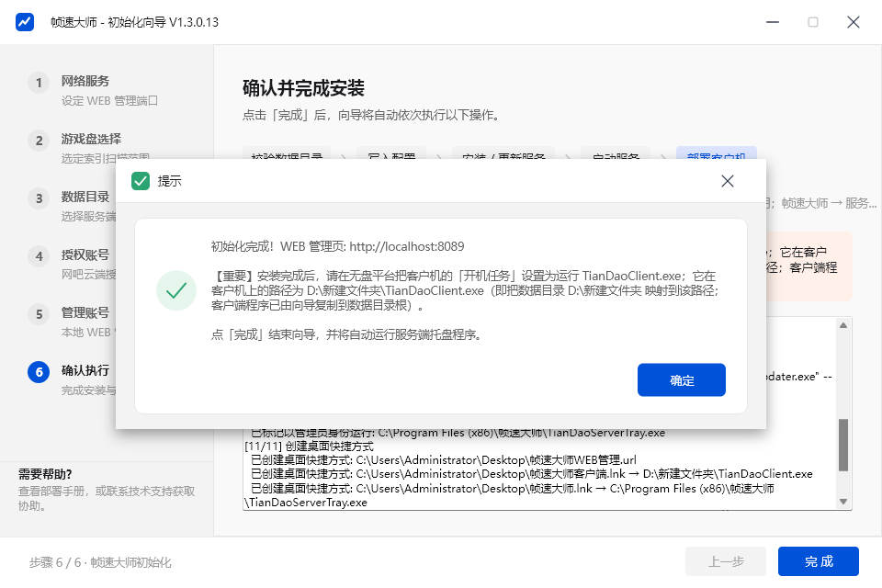Click the log scrollbar up arrow
Viewport: 882px width, 588px height.
pyautogui.click(x=843, y=324)
